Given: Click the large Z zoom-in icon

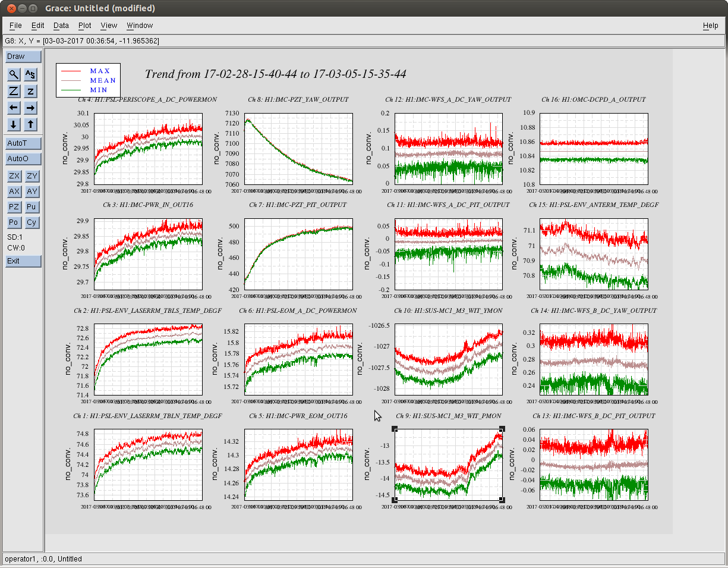Looking at the screenshot, I should coord(14,91).
